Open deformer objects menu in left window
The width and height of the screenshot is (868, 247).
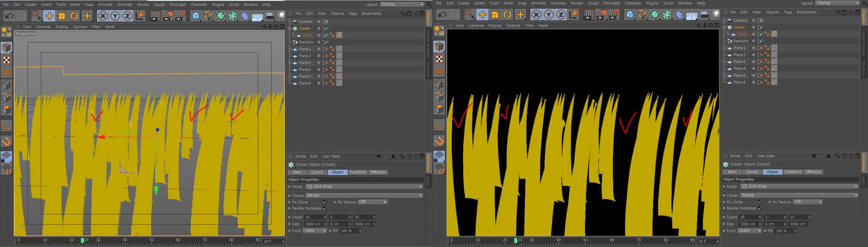pyautogui.click(x=245, y=16)
